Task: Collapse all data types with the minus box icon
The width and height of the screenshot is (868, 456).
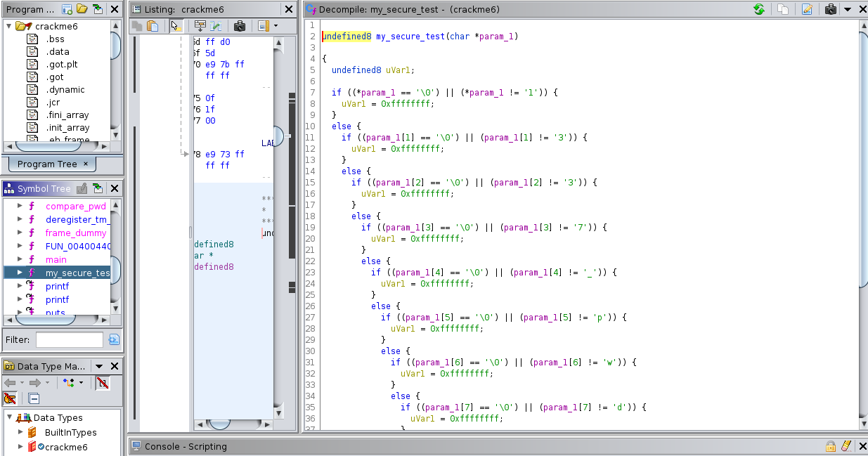Action: 34,398
